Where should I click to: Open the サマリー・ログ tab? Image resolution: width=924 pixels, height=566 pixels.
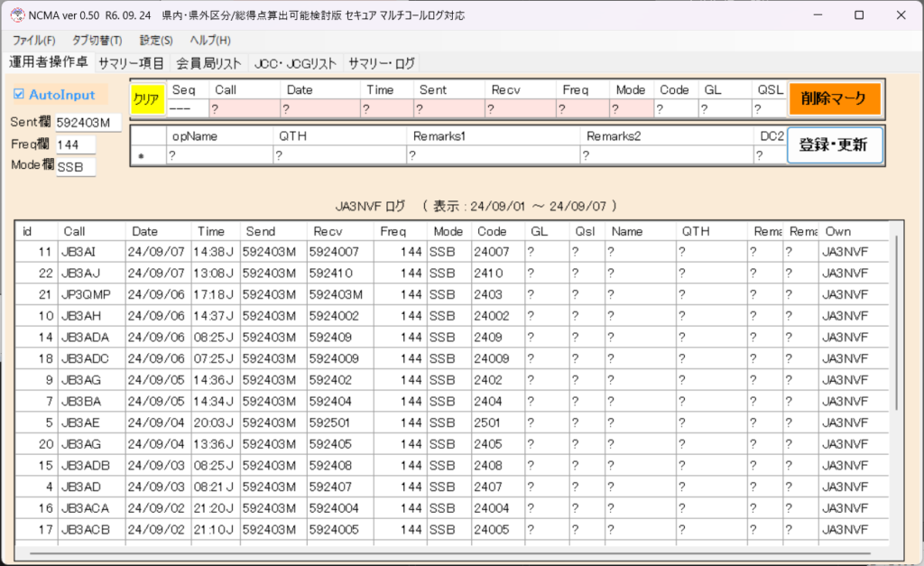click(382, 63)
